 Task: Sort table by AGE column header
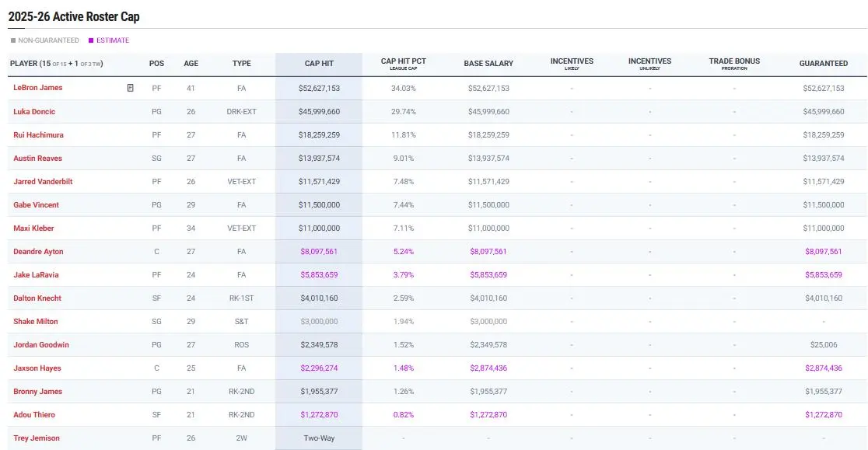[191, 64]
